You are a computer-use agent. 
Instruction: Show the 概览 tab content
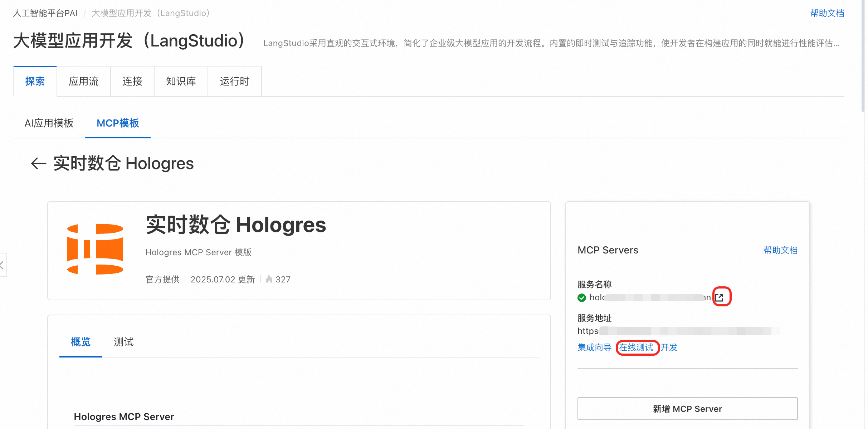coord(81,342)
